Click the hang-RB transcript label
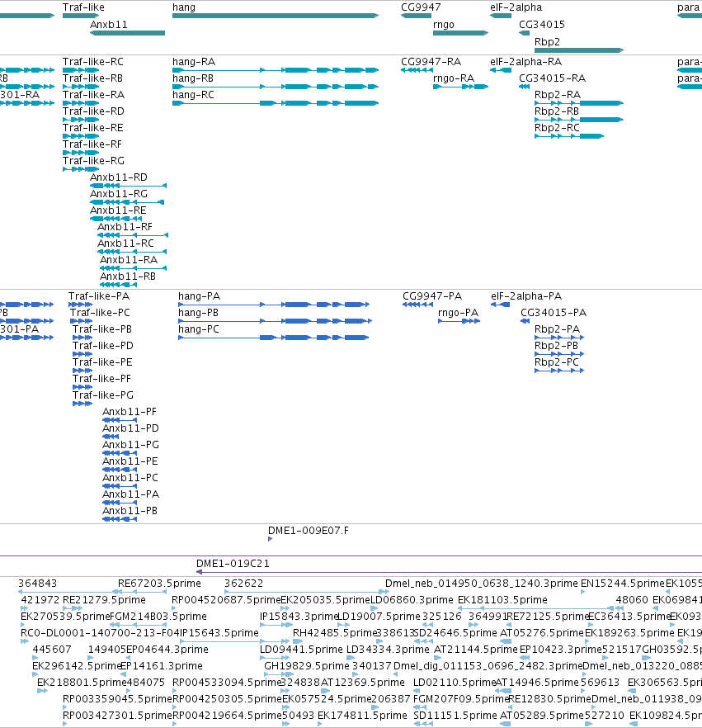 pyautogui.click(x=193, y=78)
